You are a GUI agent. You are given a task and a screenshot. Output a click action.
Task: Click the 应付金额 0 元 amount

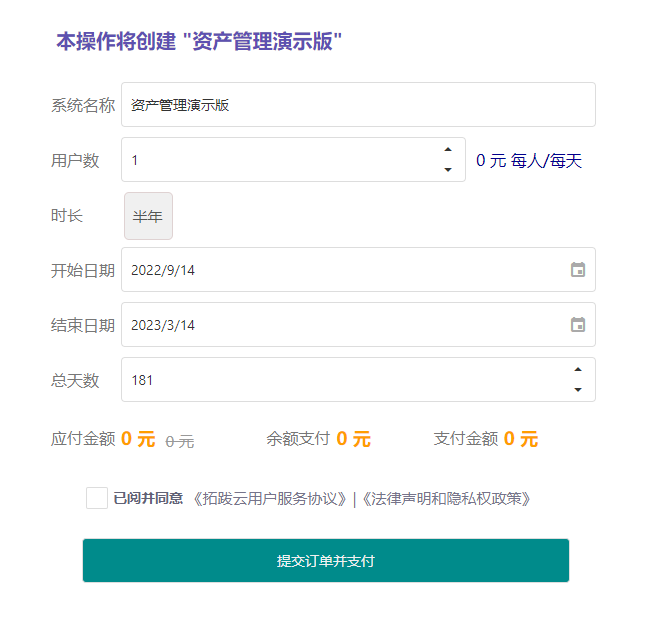[138, 439]
